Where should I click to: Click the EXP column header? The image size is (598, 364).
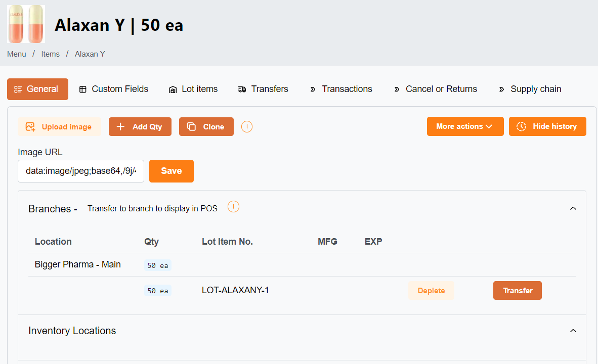pos(373,242)
